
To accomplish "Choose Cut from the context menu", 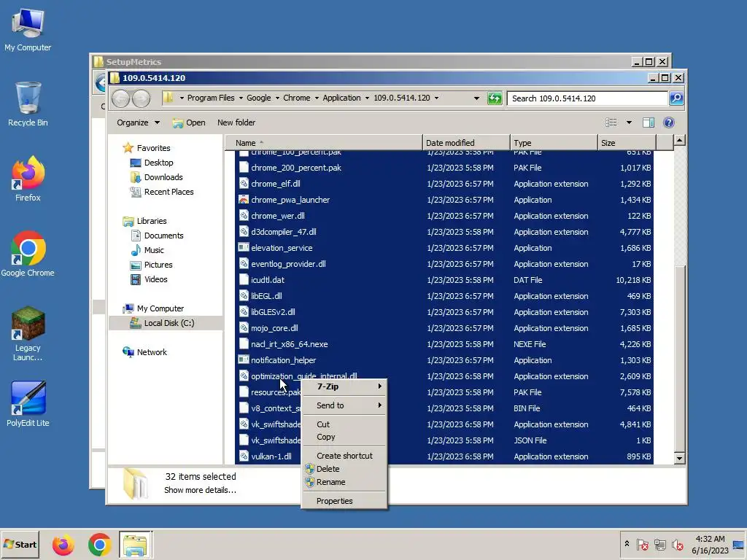I will [344, 424].
